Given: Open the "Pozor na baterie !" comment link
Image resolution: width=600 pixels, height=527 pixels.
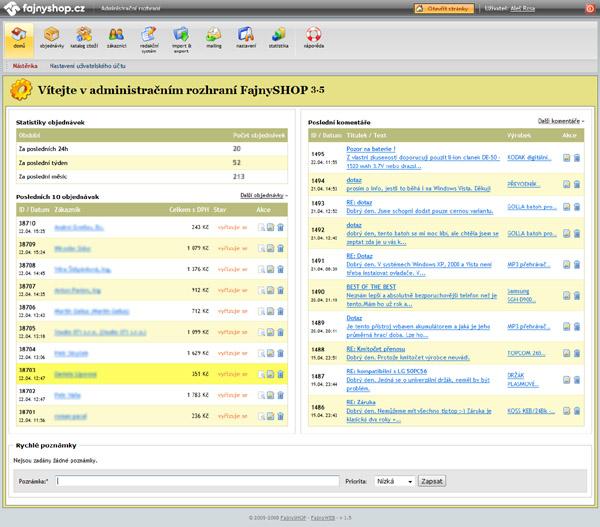Looking at the screenshot, I should coord(371,149).
